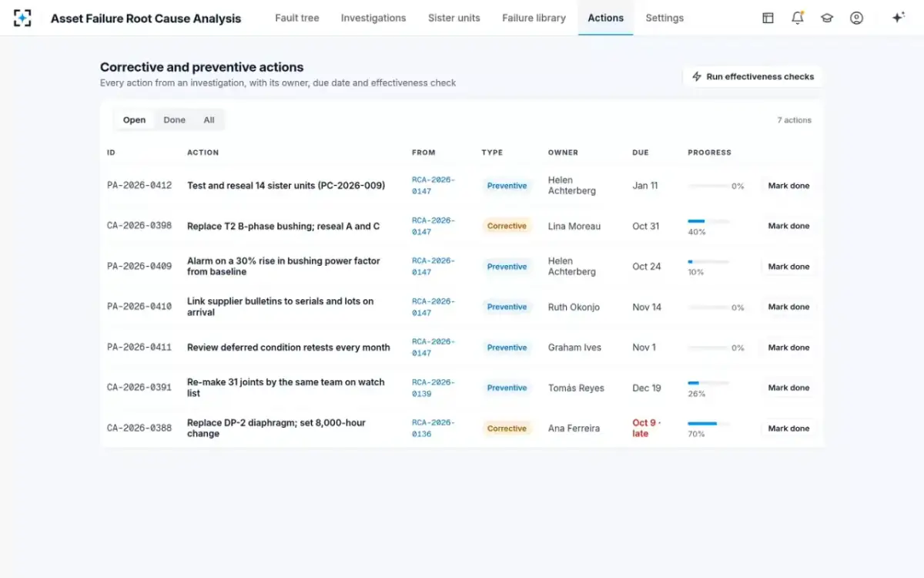Mark PA-2026-0409 as done

(x=788, y=267)
